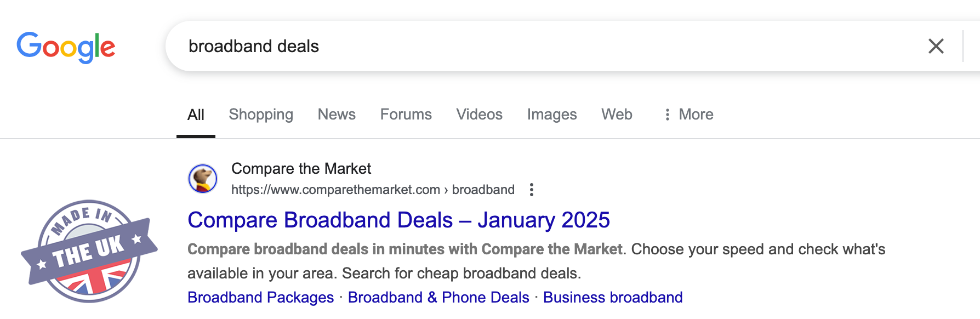Switch to the Web tab

617,115
